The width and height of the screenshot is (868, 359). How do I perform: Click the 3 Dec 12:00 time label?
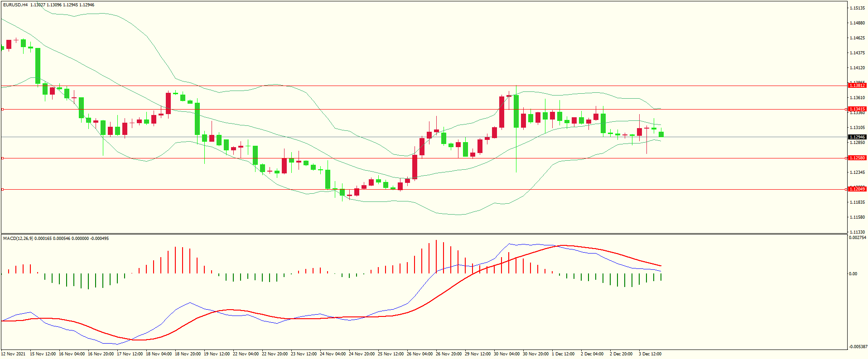coord(650,354)
